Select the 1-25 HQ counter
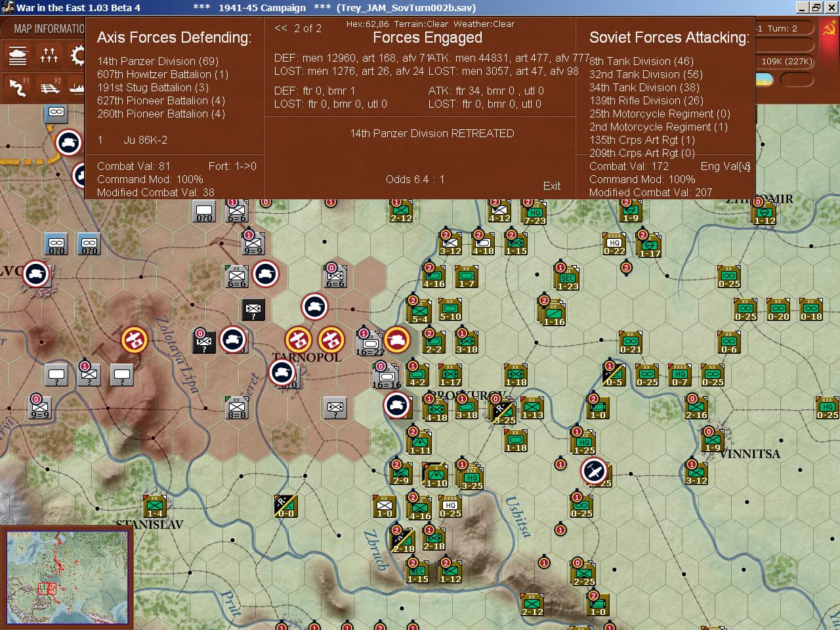The image size is (840, 630). 584,442
